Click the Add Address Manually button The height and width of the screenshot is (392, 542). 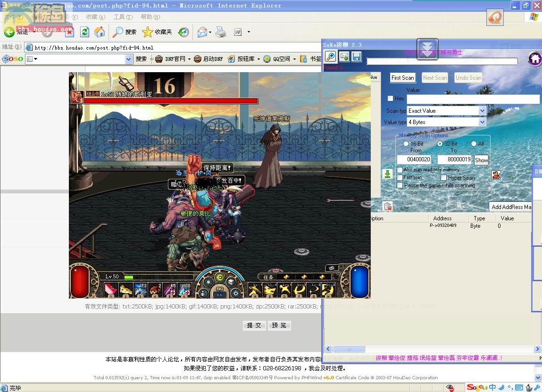click(x=510, y=207)
